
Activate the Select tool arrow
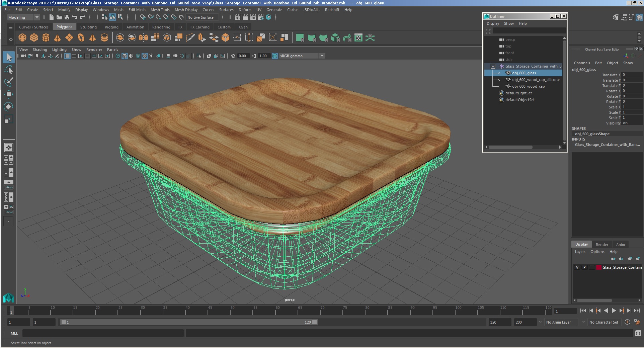tap(9, 57)
